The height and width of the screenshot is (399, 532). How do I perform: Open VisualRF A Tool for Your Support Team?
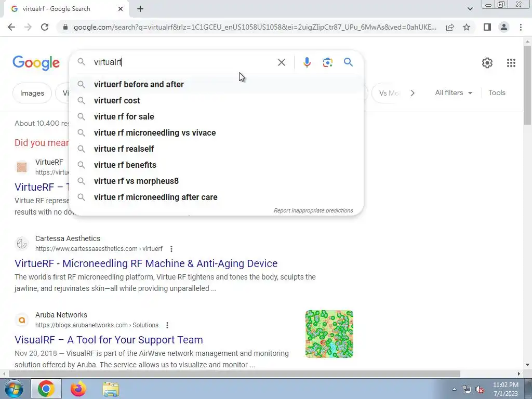point(109,340)
